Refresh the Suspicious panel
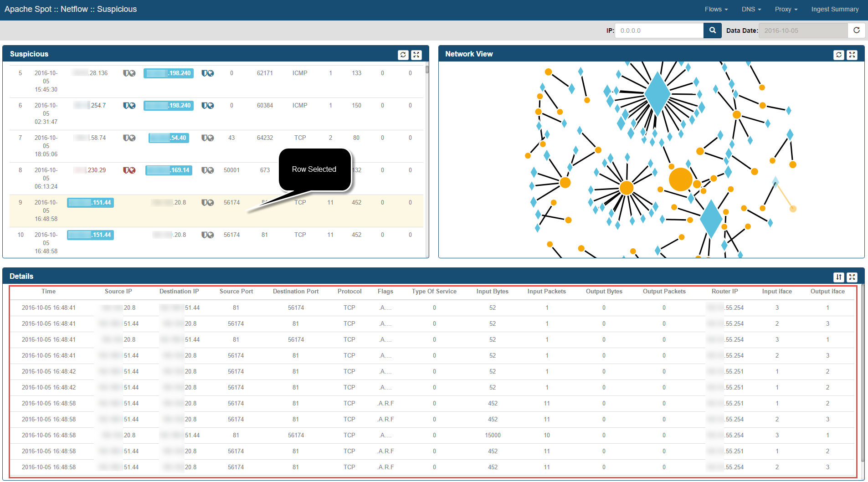The height and width of the screenshot is (482, 868). click(x=403, y=55)
